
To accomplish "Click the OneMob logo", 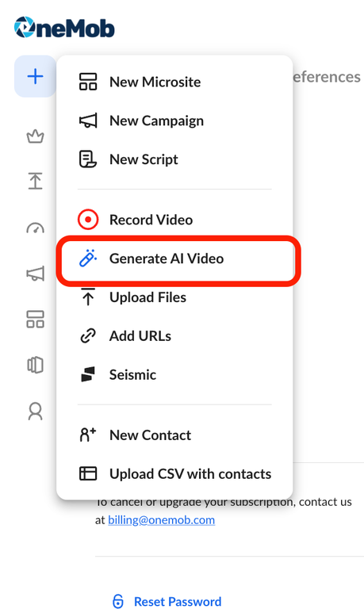I will (64, 28).
